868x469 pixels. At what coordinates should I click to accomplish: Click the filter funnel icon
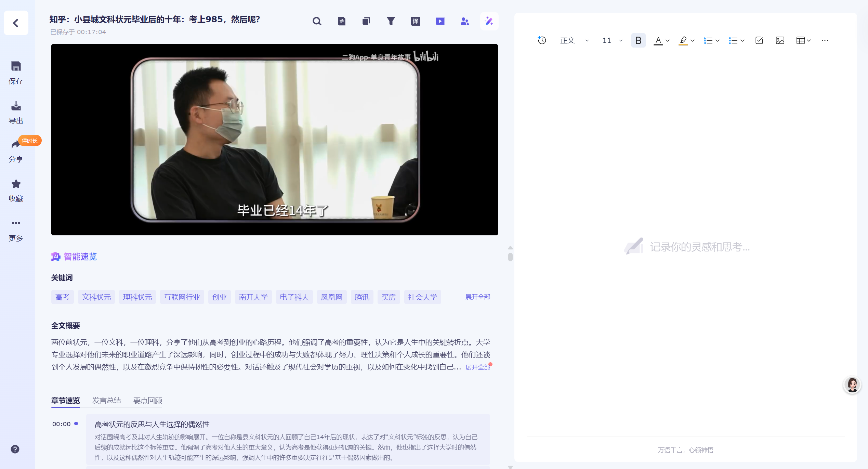(x=391, y=21)
